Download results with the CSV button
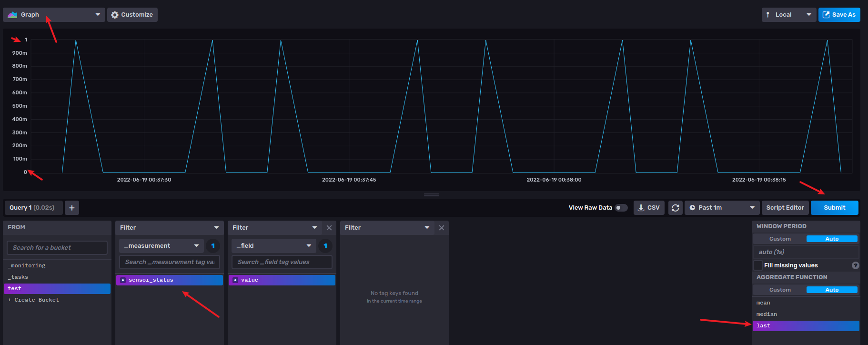This screenshot has width=868, height=345. point(649,208)
